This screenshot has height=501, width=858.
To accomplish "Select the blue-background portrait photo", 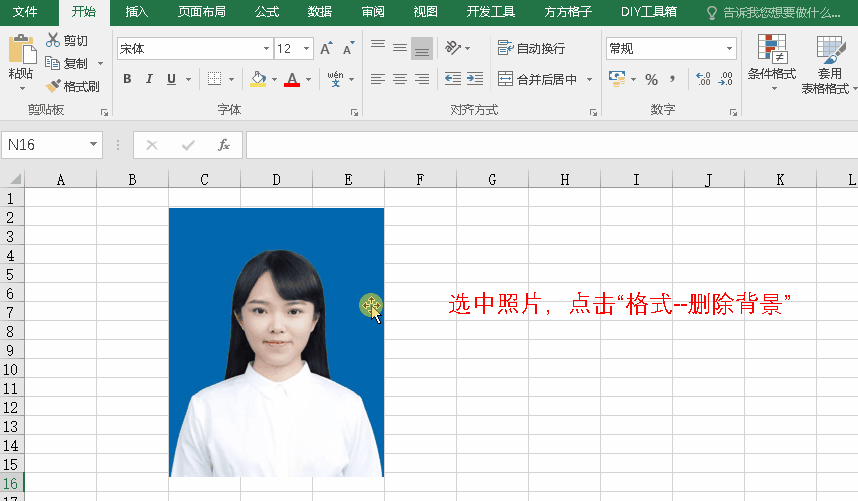I will pyautogui.click(x=276, y=342).
